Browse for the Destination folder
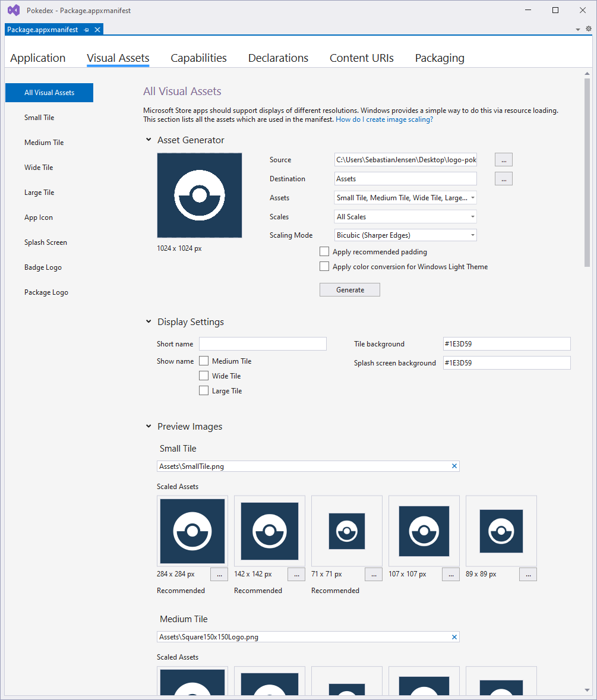The width and height of the screenshot is (597, 700). pos(503,179)
